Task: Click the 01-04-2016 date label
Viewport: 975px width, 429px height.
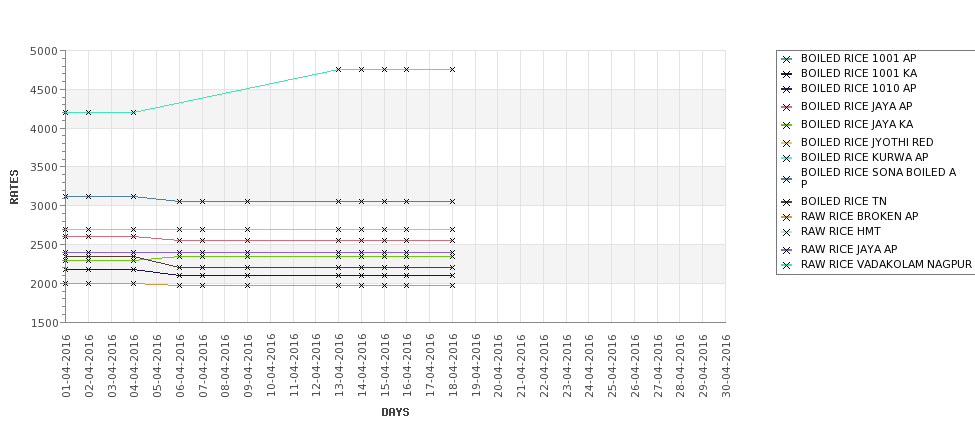Action: pos(66,366)
